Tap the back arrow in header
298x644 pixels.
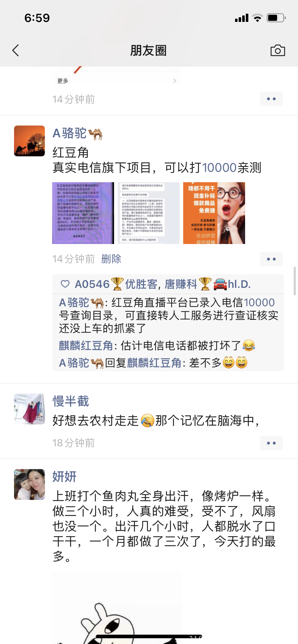[x=15, y=50]
